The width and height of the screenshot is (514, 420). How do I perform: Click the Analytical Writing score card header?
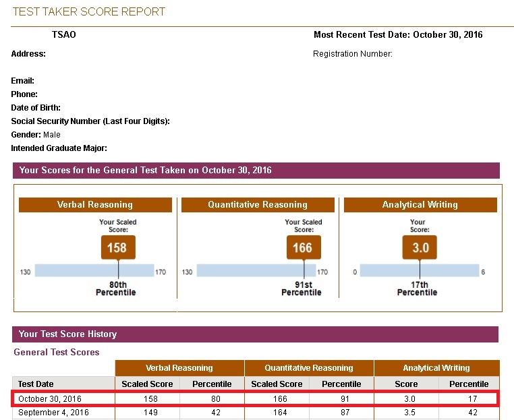pos(420,205)
